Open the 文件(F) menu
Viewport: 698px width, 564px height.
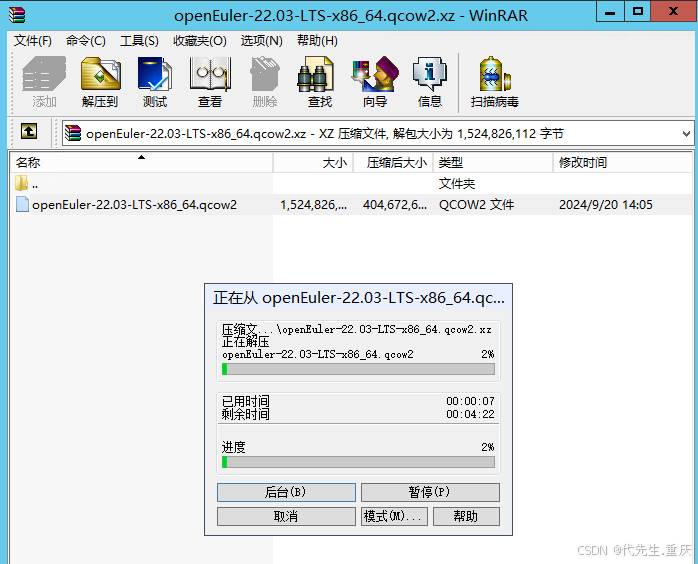pyautogui.click(x=32, y=41)
